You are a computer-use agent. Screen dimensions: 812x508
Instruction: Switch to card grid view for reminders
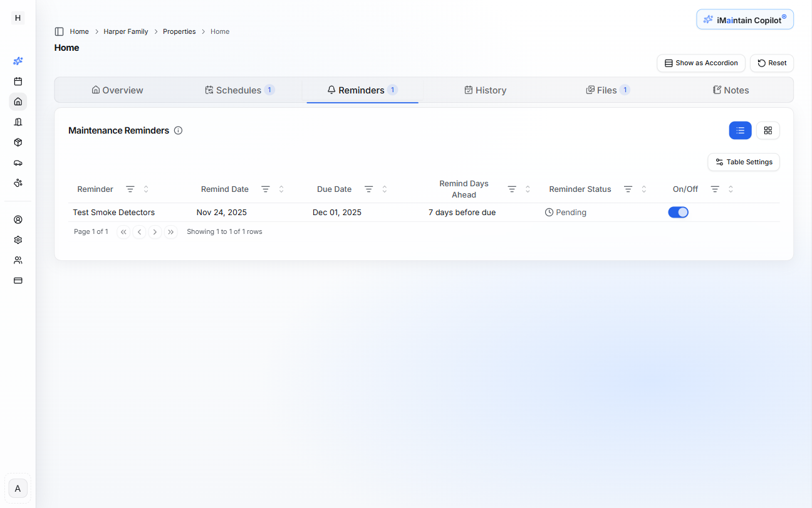(x=768, y=130)
